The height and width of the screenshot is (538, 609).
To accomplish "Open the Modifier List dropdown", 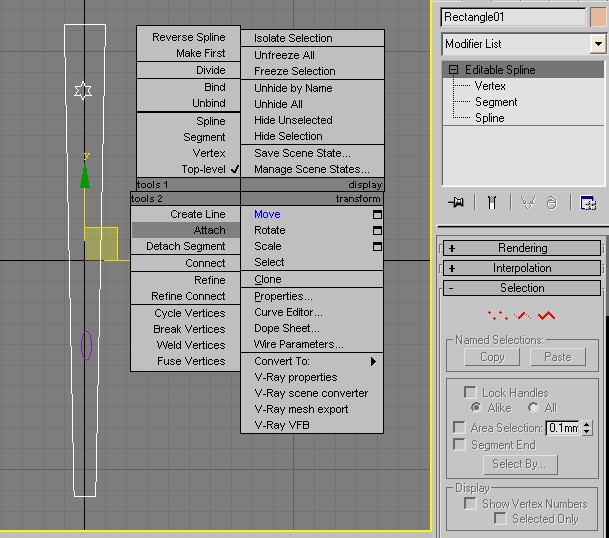I will click(597, 44).
